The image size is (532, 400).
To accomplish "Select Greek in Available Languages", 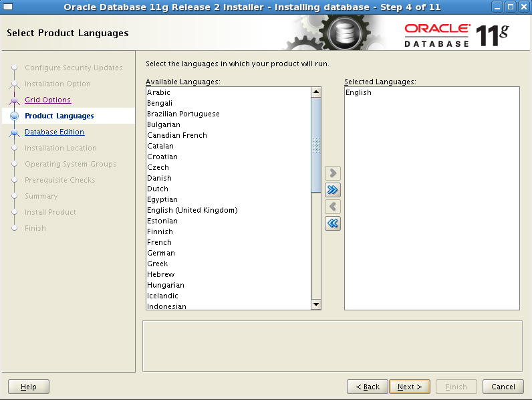I will (x=229, y=264).
